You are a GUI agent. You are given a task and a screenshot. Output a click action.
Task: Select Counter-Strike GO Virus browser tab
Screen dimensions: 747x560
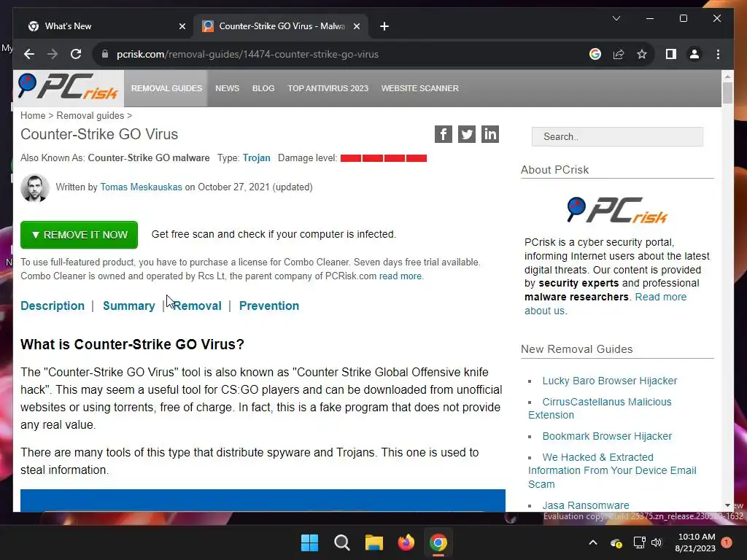pyautogui.click(x=282, y=26)
